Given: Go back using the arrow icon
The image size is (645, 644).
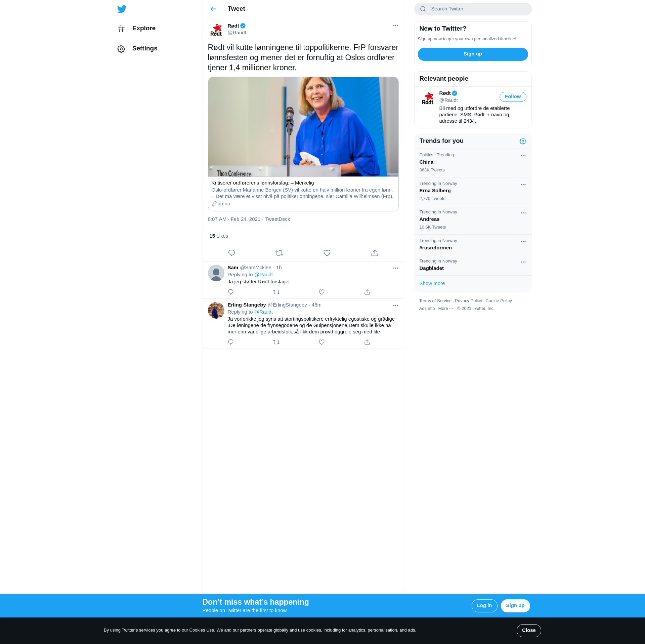Looking at the screenshot, I should [213, 9].
